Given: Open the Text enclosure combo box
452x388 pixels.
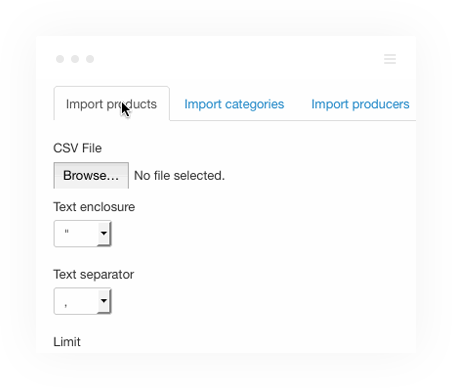Looking at the screenshot, I should [82, 233].
